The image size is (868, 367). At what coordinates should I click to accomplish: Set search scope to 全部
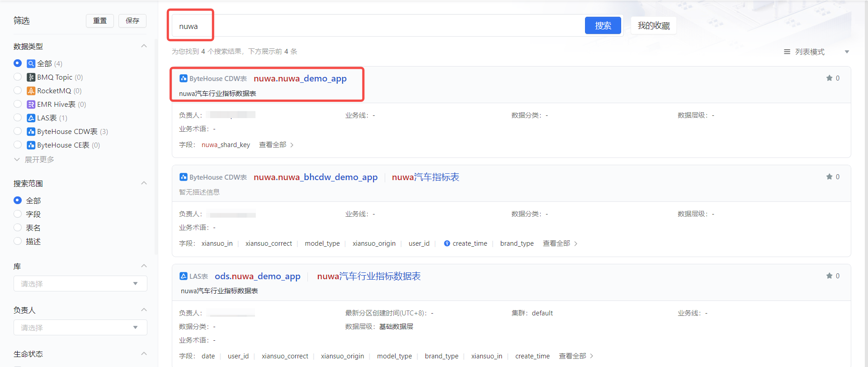point(18,200)
